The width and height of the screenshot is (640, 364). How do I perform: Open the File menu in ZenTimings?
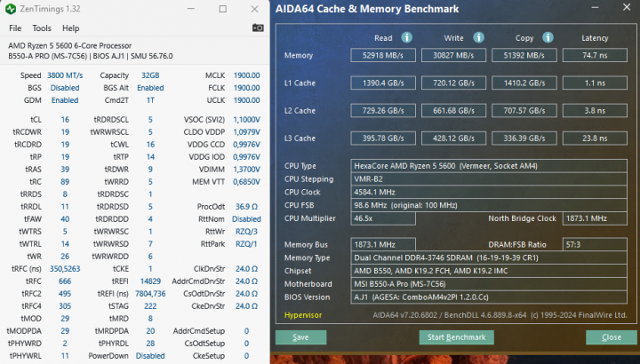(15, 28)
